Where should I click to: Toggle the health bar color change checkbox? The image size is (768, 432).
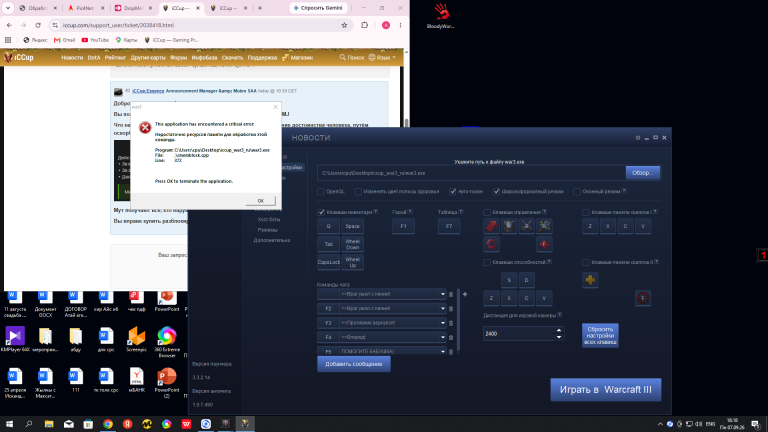[359, 192]
